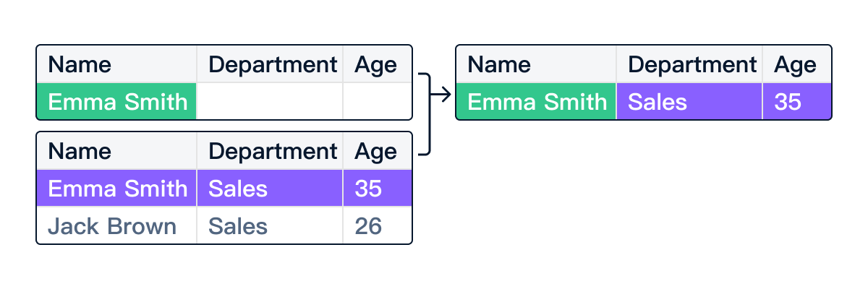Screen dimensions: 868x289
Task: Click purple Emma Smith cell in second table
Action: pos(116,188)
